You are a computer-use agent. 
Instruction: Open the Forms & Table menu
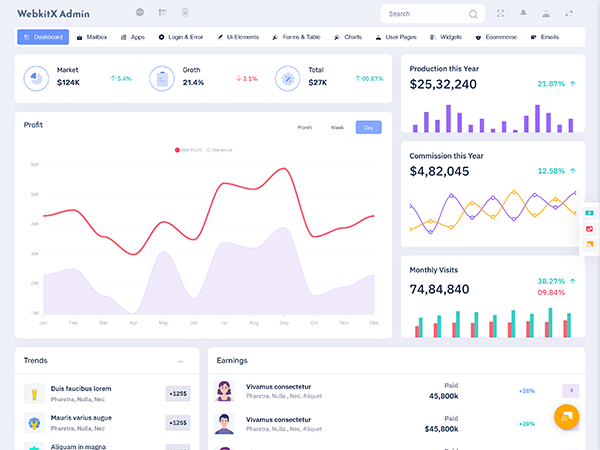click(296, 36)
